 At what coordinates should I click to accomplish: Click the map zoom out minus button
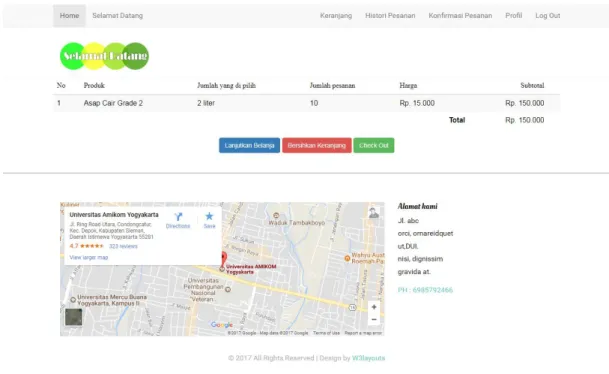pyautogui.click(x=374, y=319)
